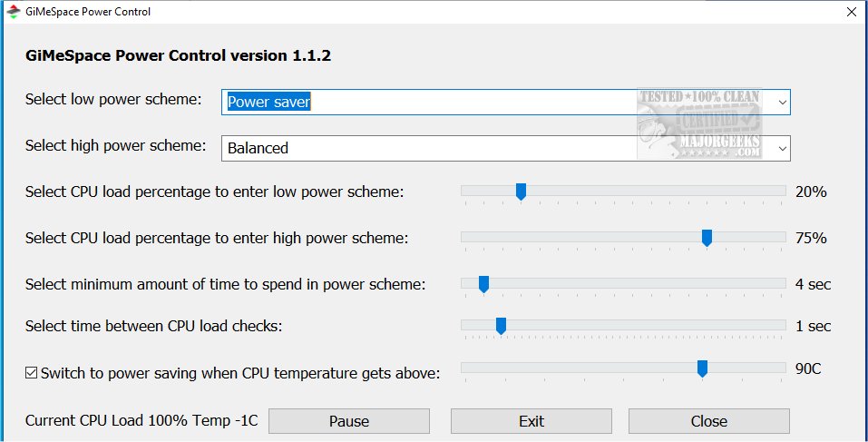Click the minimum time slider handle

coord(483,284)
